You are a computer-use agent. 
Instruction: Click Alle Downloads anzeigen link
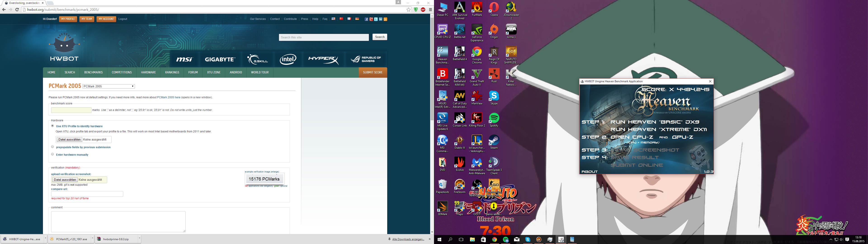pyautogui.click(x=408, y=239)
